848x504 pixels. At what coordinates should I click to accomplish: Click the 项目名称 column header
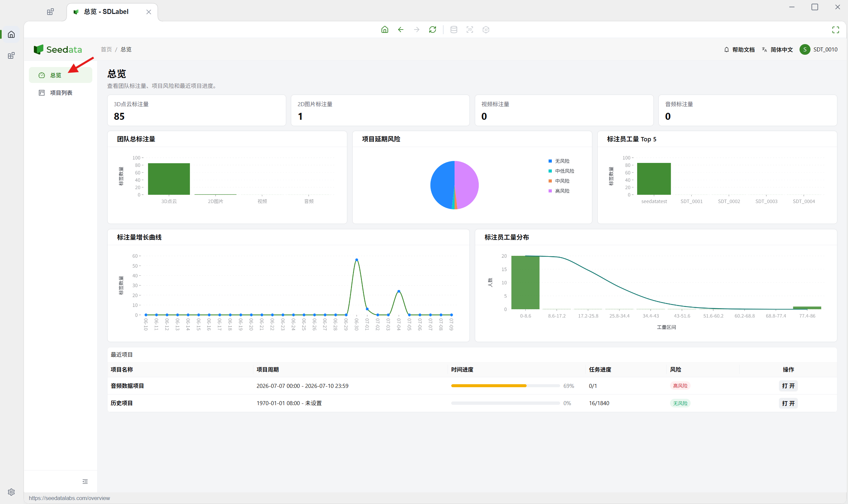pyautogui.click(x=122, y=370)
